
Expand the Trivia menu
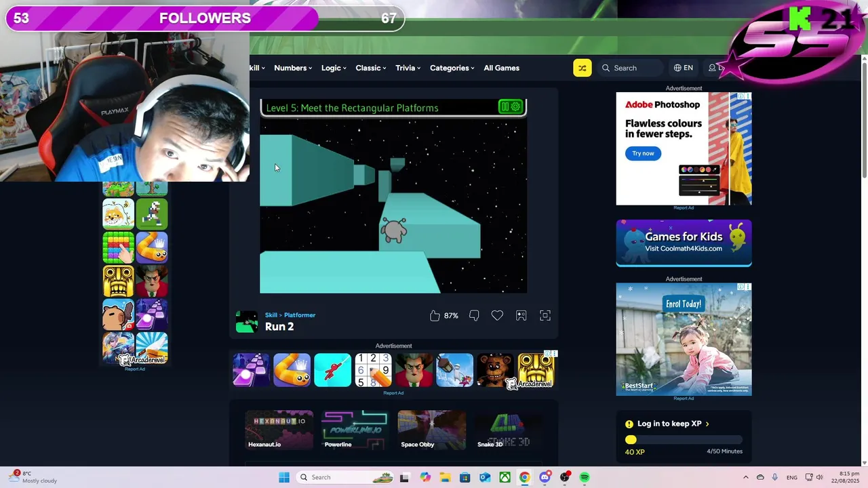pyautogui.click(x=408, y=68)
